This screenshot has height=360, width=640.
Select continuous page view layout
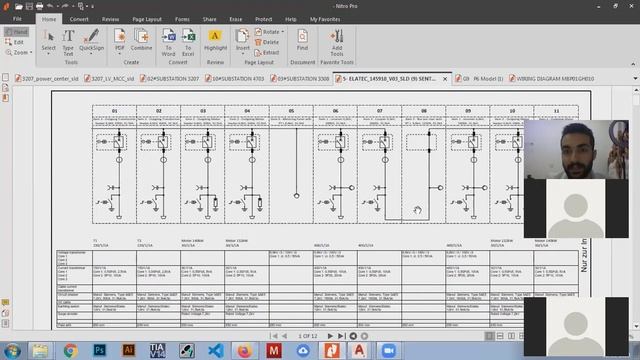[x=500, y=336]
